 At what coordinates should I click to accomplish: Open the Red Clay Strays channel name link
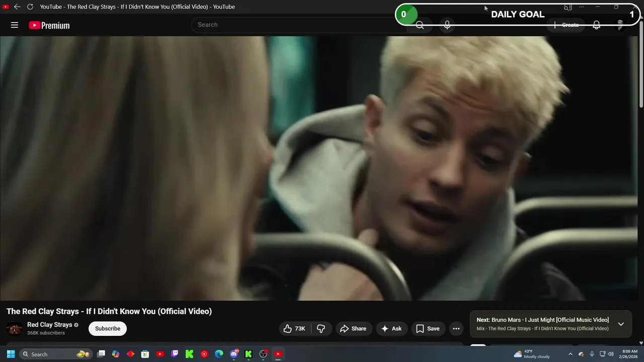(50, 325)
